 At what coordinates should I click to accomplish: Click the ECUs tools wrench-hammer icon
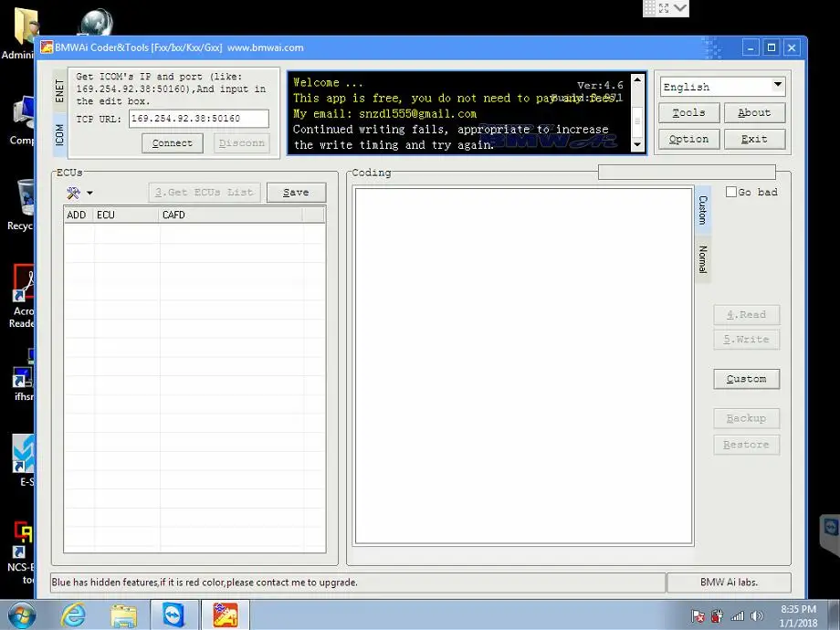pos(73,193)
